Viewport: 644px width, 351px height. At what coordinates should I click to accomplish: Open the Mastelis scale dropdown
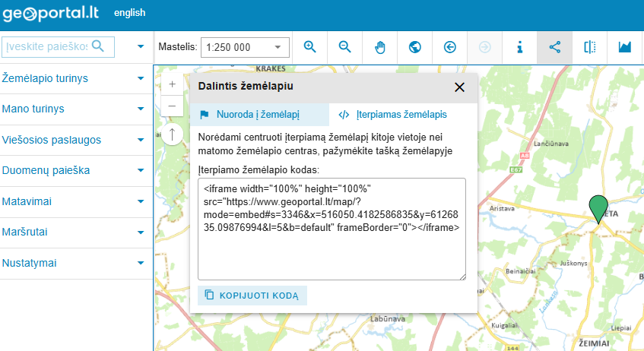tap(245, 47)
